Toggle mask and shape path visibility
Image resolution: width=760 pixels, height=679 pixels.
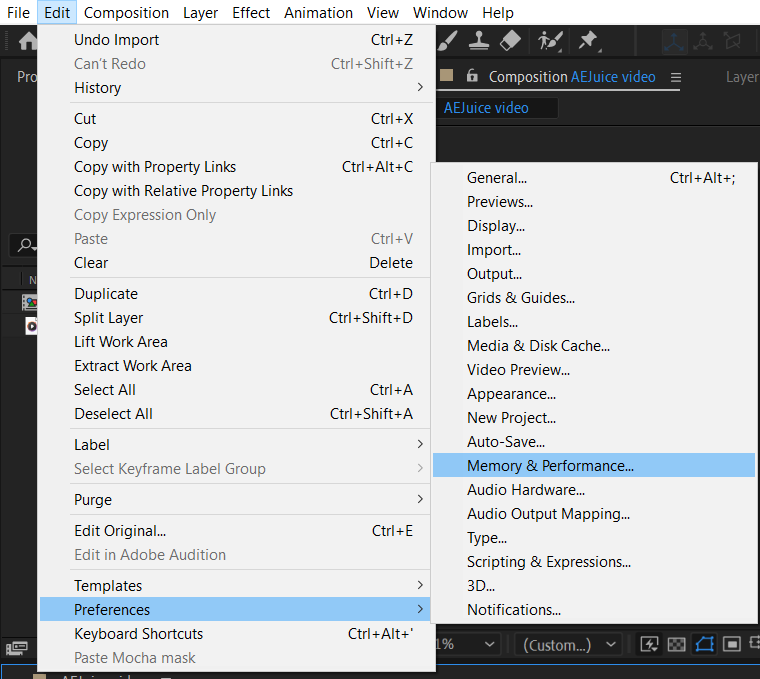tap(704, 645)
